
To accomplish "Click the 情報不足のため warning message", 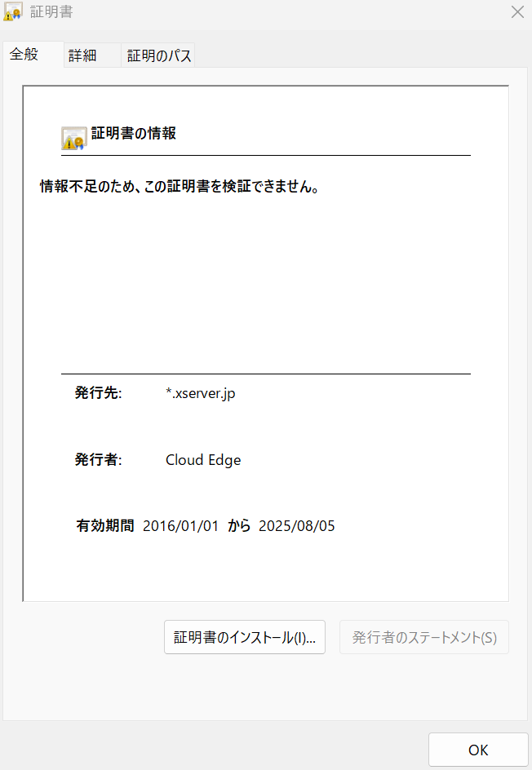I will [180, 187].
